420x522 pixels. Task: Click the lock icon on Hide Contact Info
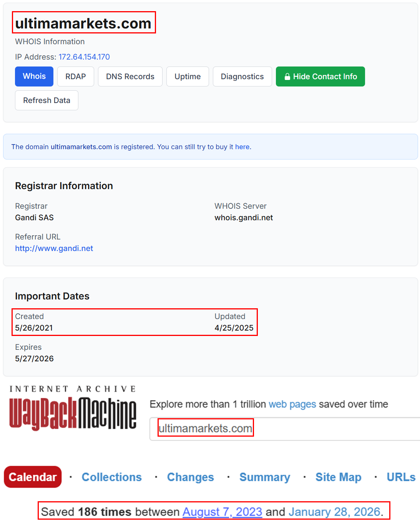click(x=287, y=76)
